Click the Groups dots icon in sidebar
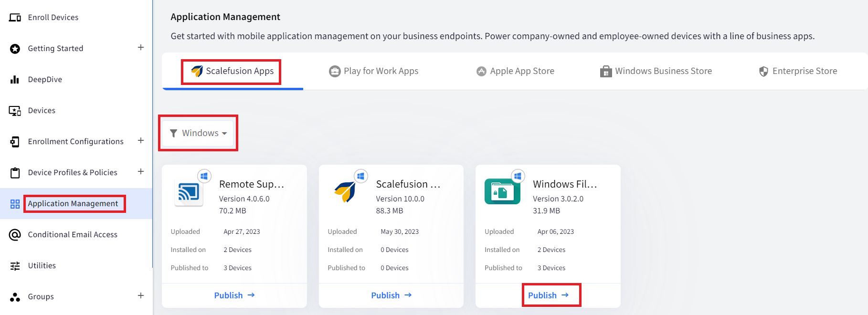This screenshot has height=315, width=868. click(15, 297)
